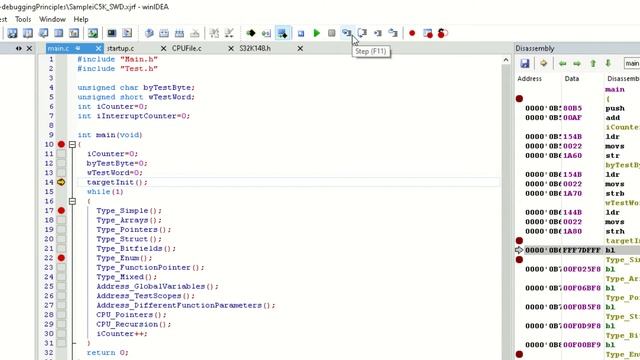The width and height of the screenshot is (640, 360).
Task: Close the left side panel with its X
Action: pyautogui.click(x=29, y=48)
